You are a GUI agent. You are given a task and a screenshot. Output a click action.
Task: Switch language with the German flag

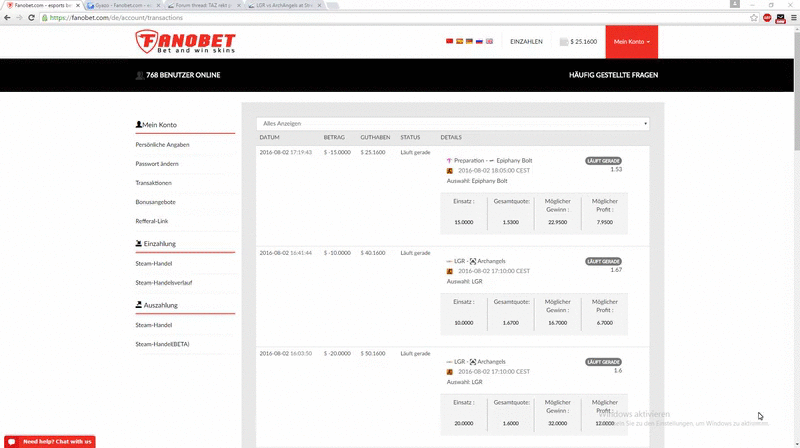coord(469,41)
